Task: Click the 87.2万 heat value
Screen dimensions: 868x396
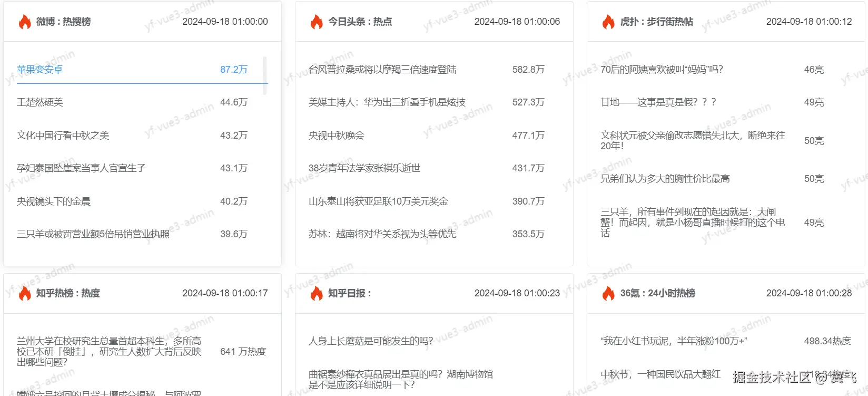Action: 234,70
